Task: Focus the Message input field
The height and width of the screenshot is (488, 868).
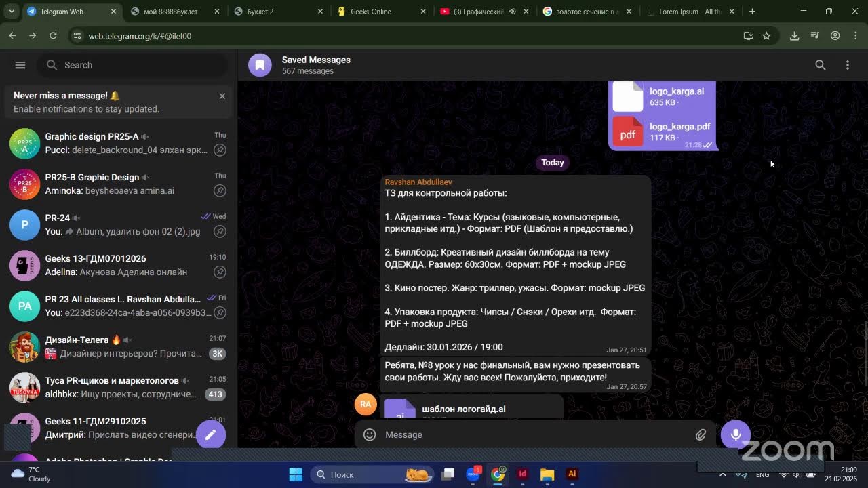Action: 536,434
